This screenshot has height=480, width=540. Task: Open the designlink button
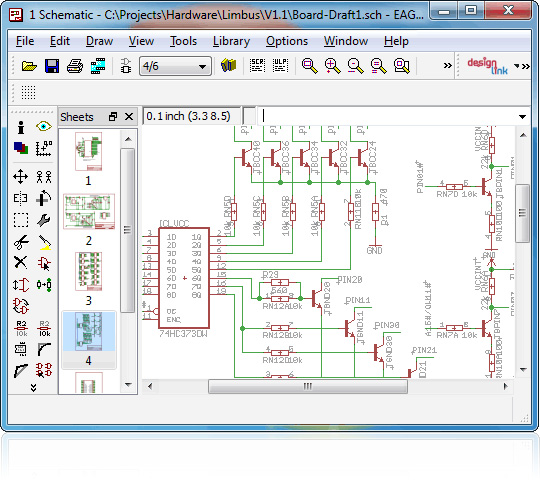click(x=488, y=66)
